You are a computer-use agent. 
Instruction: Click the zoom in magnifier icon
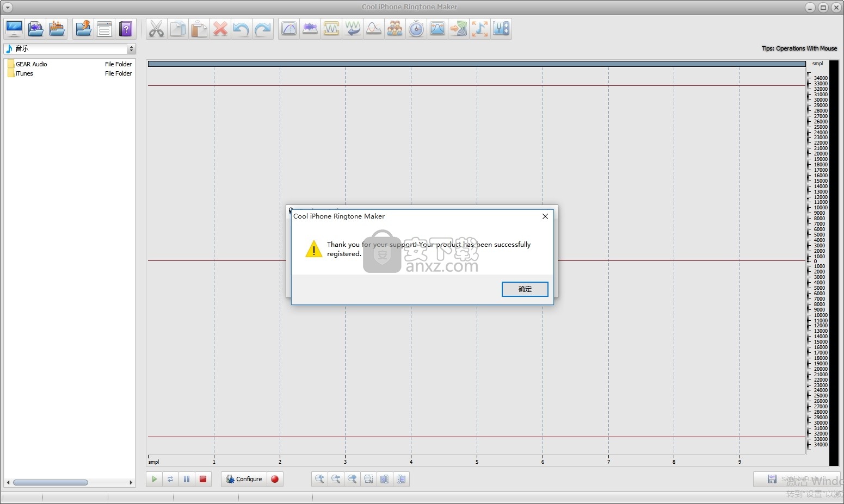point(319,479)
